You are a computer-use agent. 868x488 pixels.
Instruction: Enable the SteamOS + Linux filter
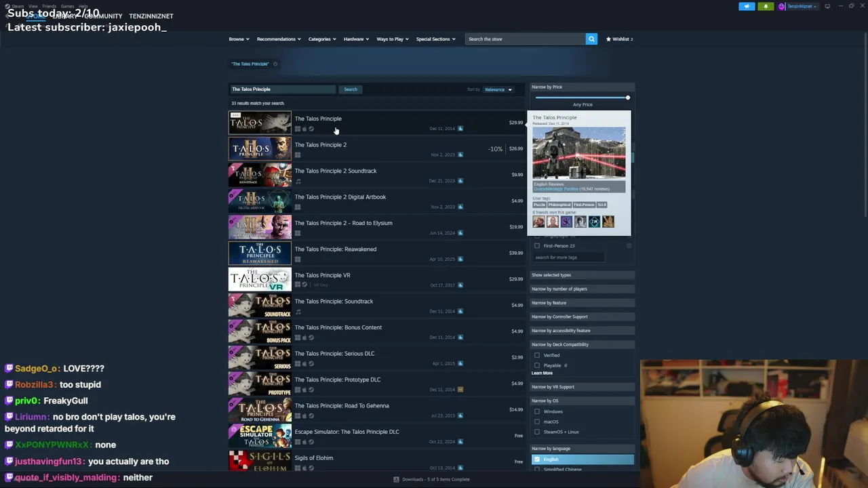point(537,432)
